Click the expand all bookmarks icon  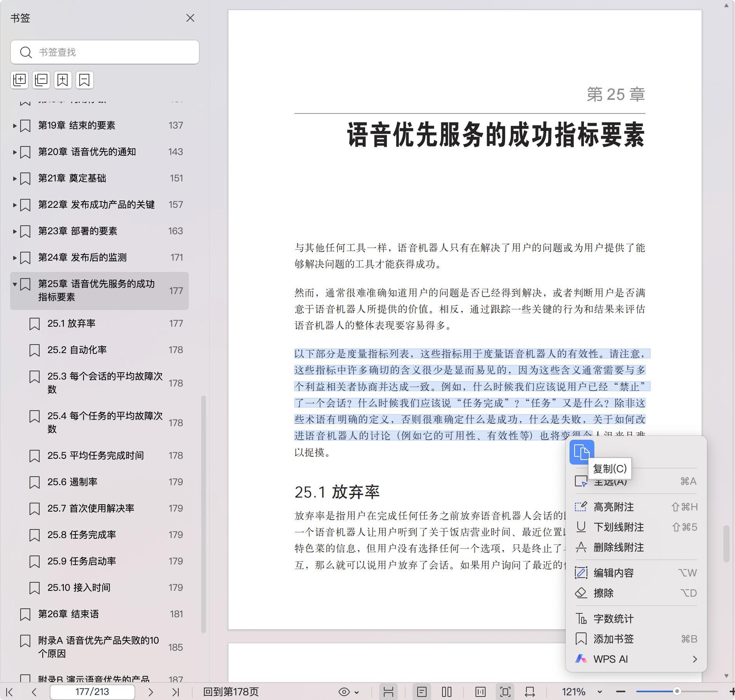(19, 80)
